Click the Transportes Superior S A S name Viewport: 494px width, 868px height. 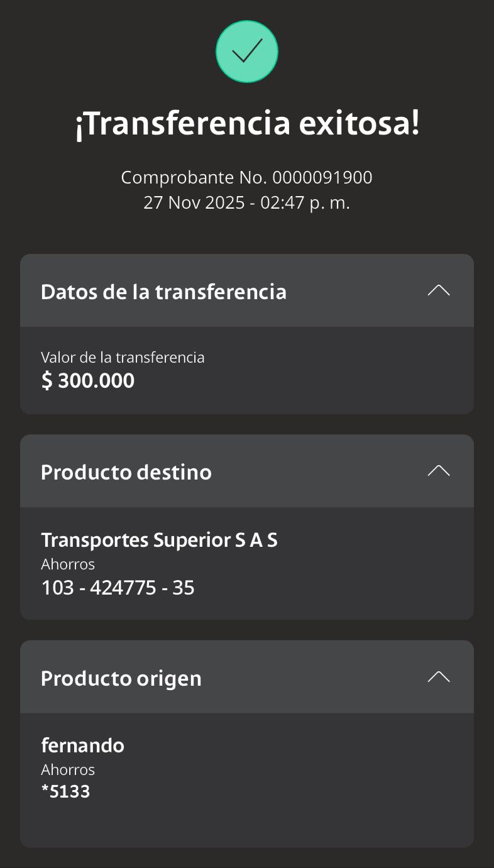tap(159, 540)
